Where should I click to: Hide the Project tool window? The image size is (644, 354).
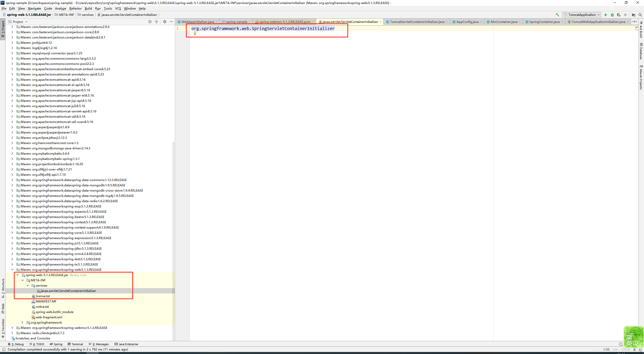coord(171,22)
